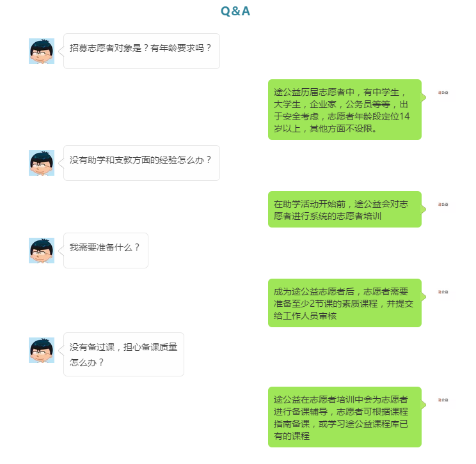Screen dimensions: 476x464
Task: Select the question bubble about 助学和支教 experience
Action: click(141, 163)
